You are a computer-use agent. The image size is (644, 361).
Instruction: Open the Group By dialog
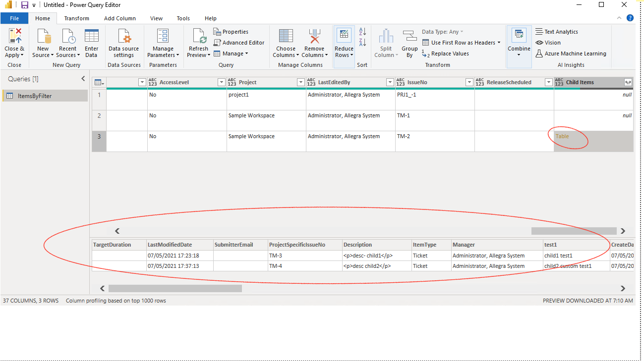click(409, 42)
